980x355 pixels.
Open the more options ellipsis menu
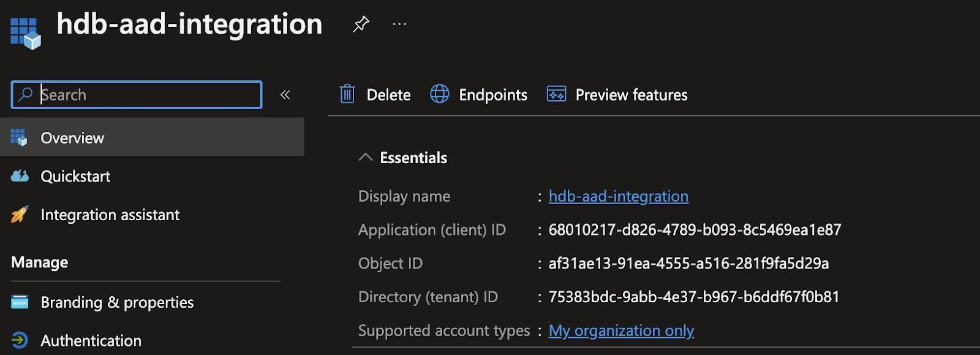point(399,25)
